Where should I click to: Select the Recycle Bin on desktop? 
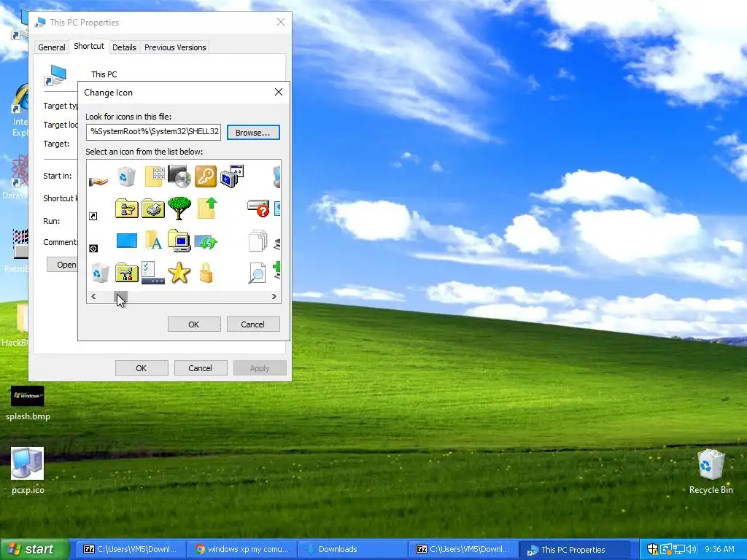click(711, 472)
